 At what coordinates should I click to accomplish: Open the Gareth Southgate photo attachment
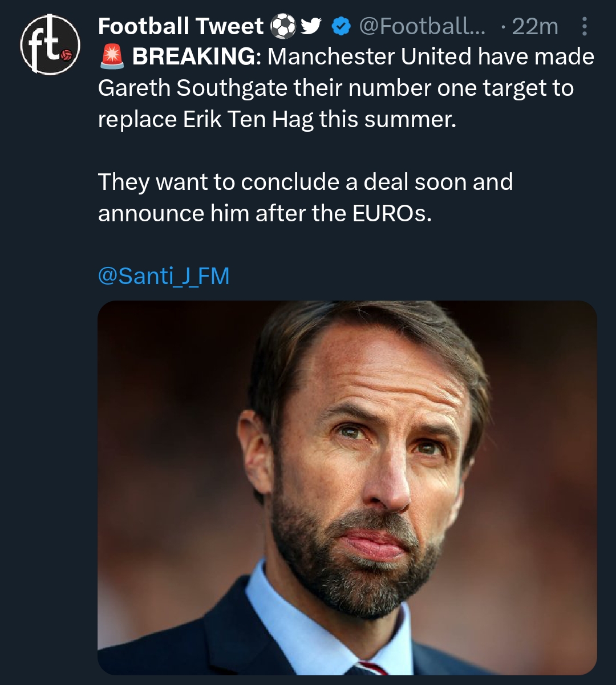point(347,488)
